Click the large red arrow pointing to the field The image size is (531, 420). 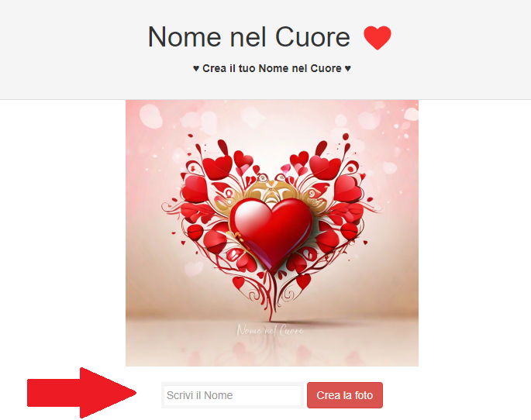pyautogui.click(x=81, y=393)
